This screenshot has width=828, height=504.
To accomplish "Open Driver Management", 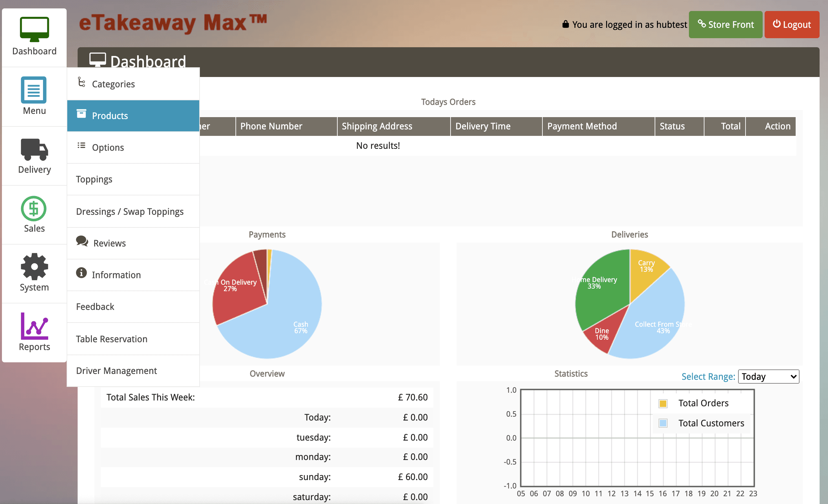I will (x=116, y=370).
